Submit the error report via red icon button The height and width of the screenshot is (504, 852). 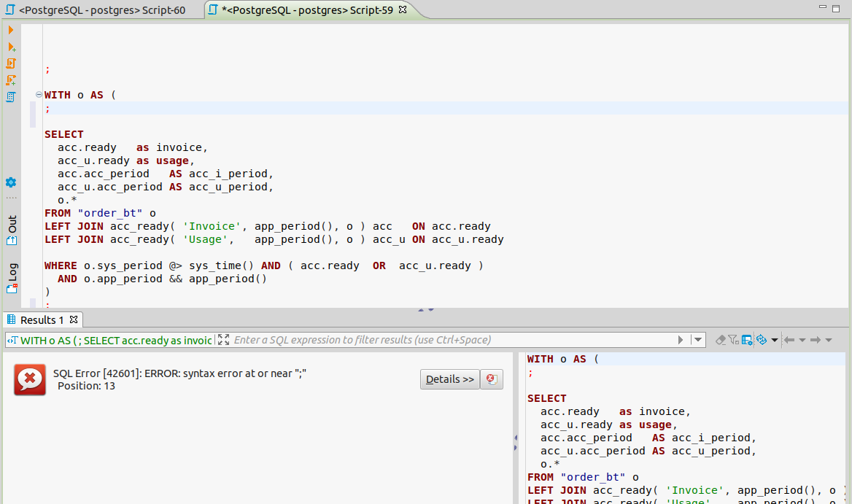point(491,379)
